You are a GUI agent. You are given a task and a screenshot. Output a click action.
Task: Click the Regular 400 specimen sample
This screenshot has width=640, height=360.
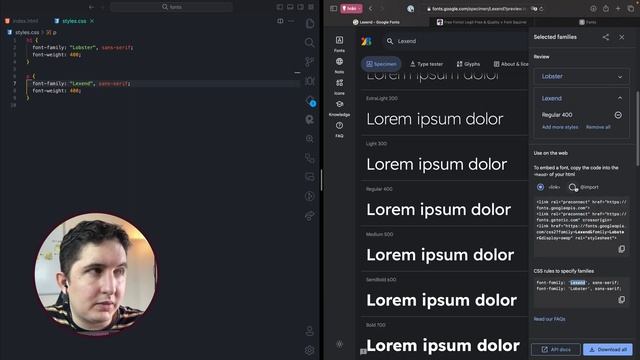point(438,210)
